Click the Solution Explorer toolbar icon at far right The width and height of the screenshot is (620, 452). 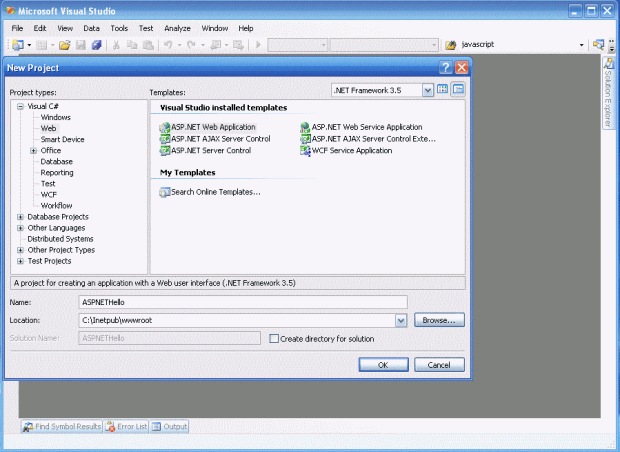coord(598,45)
